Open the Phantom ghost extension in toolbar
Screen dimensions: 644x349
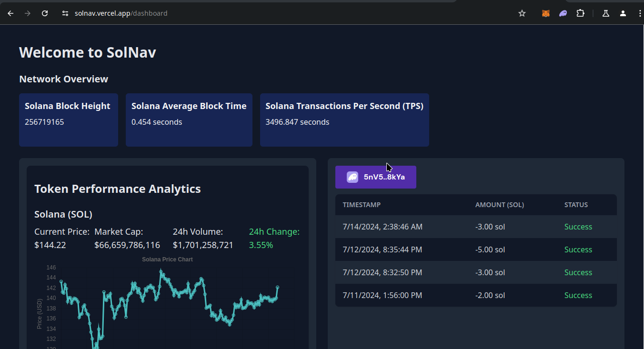pyautogui.click(x=563, y=13)
